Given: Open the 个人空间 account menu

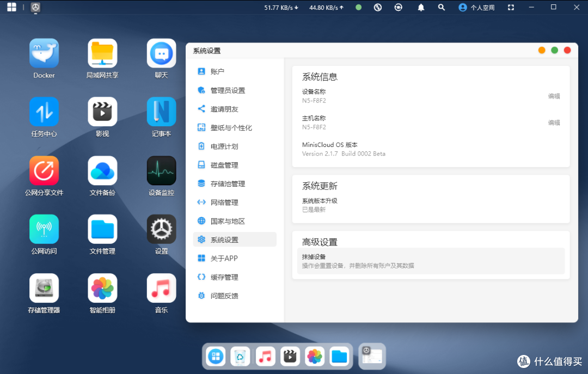Looking at the screenshot, I should click(x=476, y=8).
